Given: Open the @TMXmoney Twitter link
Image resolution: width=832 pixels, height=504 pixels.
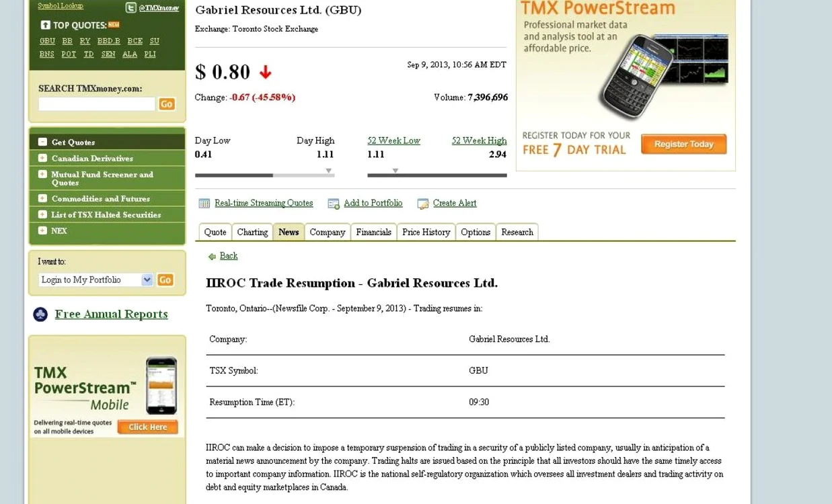Looking at the screenshot, I should click(159, 8).
